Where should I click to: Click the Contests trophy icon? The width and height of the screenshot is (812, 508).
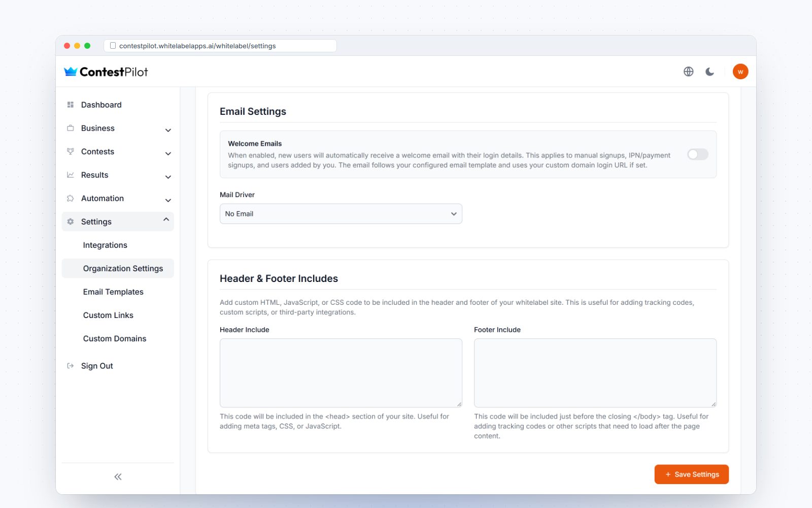tap(71, 151)
